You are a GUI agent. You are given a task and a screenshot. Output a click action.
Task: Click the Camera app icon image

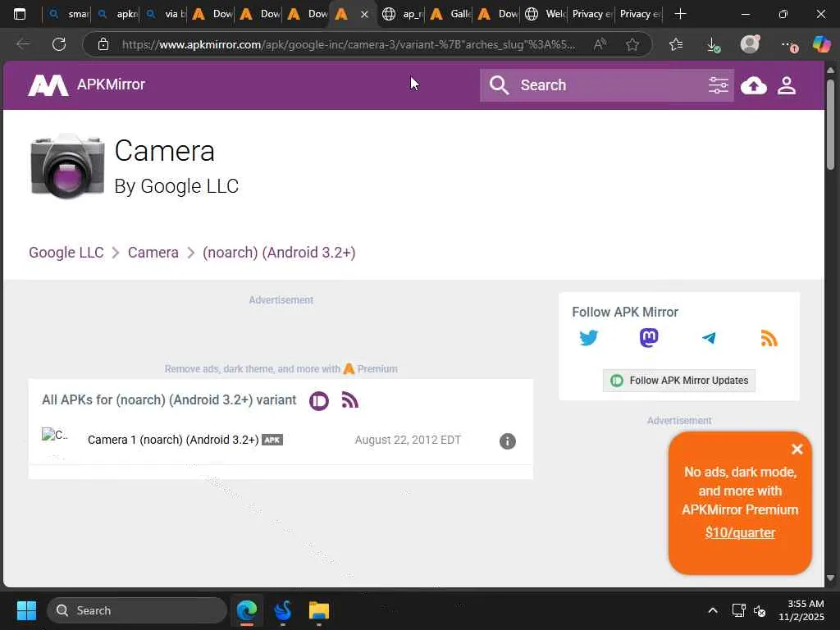67,166
